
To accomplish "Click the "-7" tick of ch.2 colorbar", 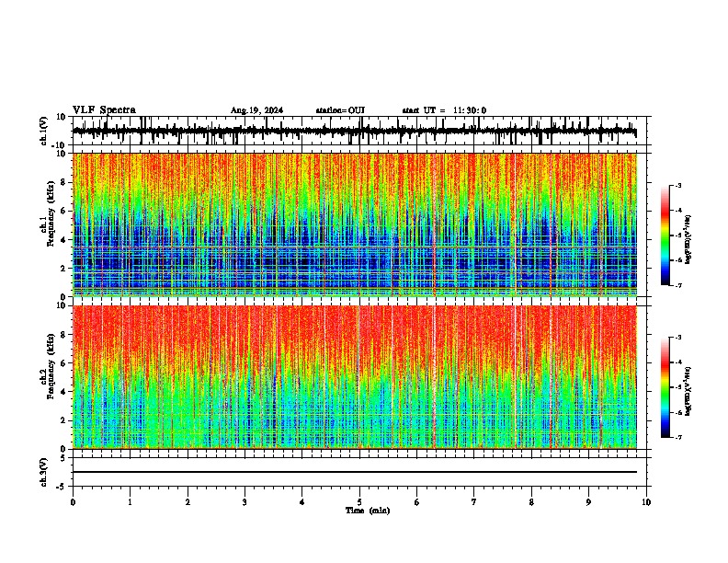I will pos(678,437).
